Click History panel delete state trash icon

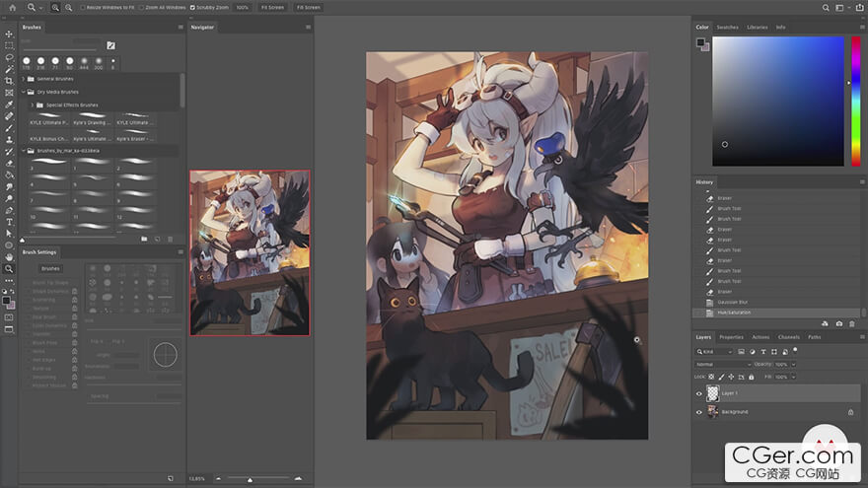(852, 323)
